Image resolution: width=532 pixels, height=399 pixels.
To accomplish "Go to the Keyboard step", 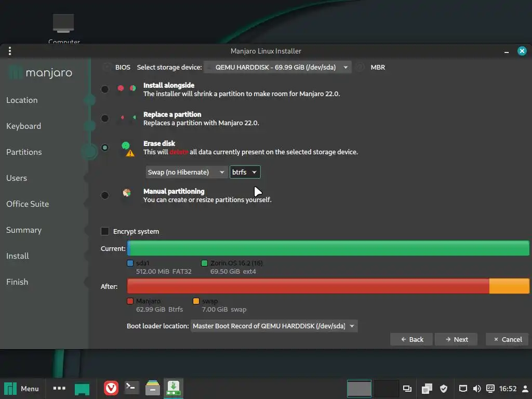I will [23, 126].
